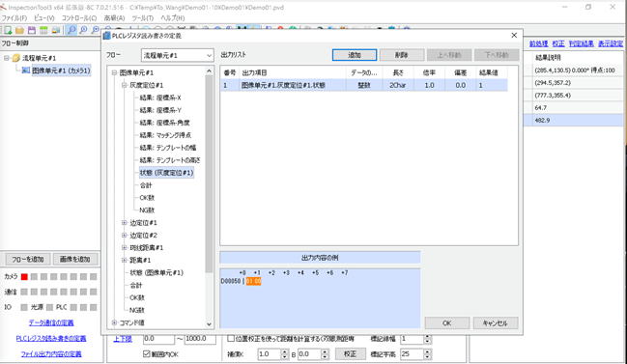Click the 補償K stepper arrows
Image resolution: width=627 pixels, height=364 pixels.
coord(285,354)
